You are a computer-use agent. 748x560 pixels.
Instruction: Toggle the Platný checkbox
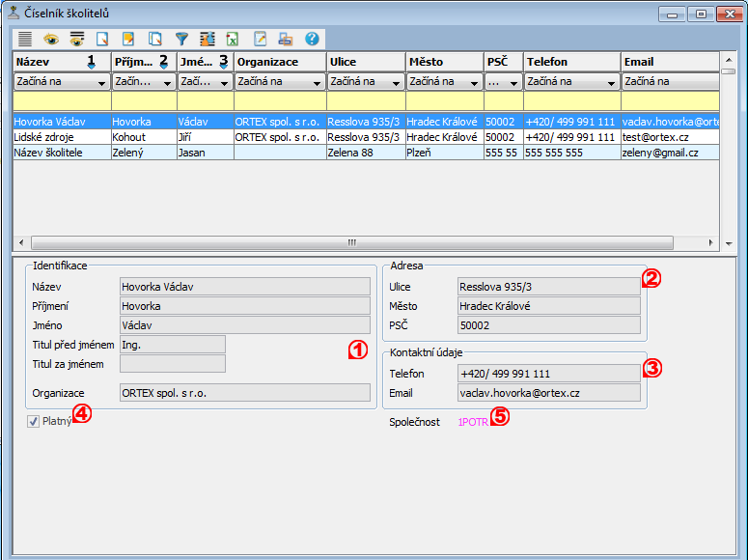click(x=34, y=421)
